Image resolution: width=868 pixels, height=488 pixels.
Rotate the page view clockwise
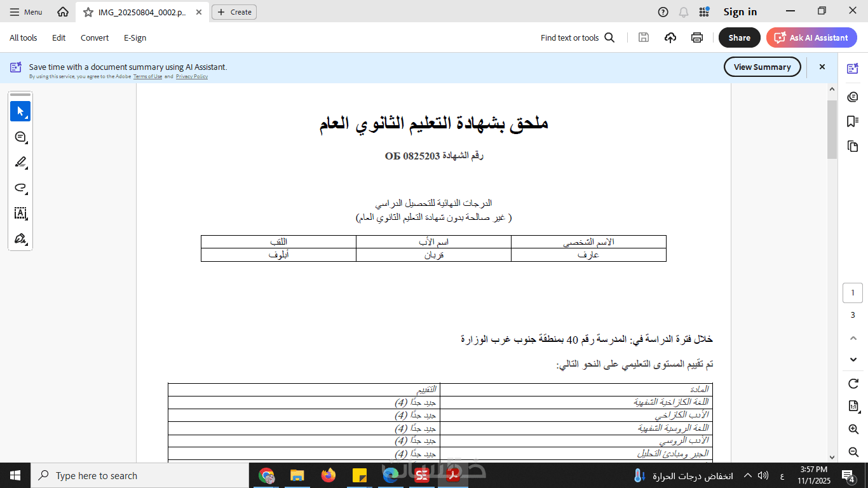[x=853, y=384]
